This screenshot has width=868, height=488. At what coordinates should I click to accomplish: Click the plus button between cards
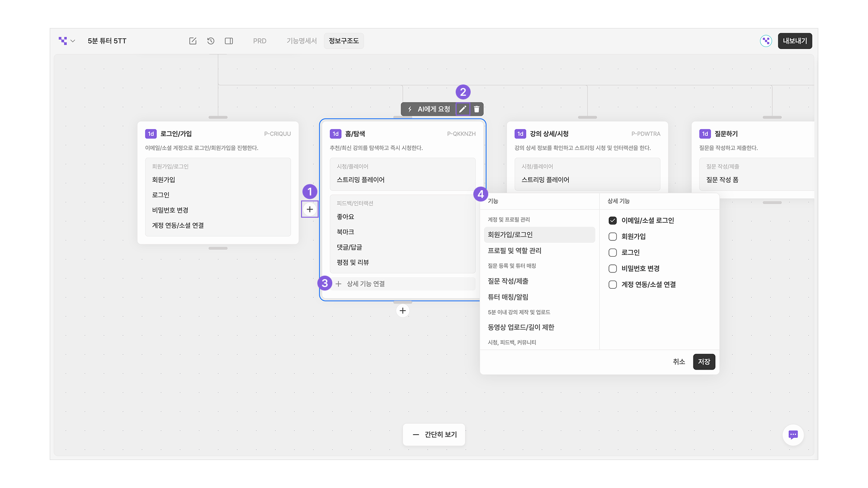tap(310, 209)
